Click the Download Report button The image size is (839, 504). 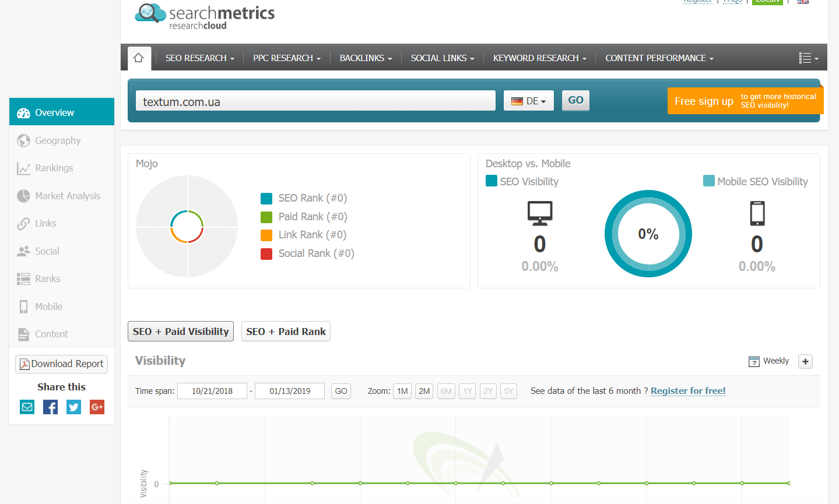click(62, 364)
